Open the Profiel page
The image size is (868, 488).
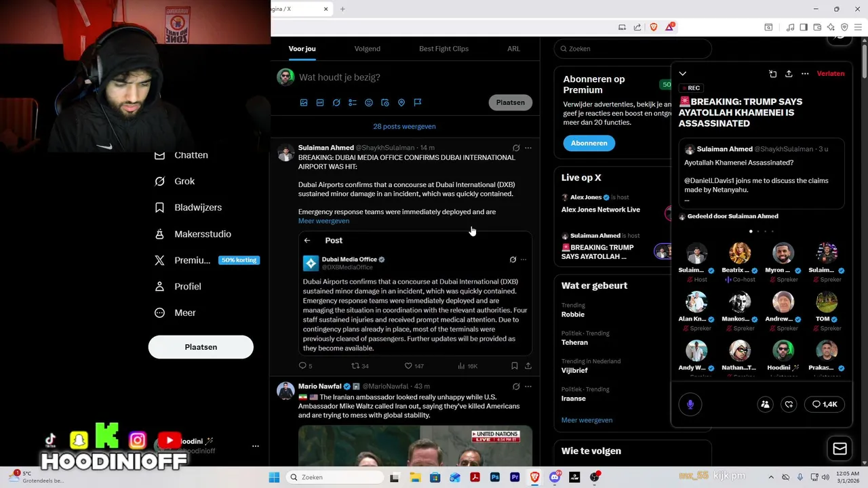[178, 286]
